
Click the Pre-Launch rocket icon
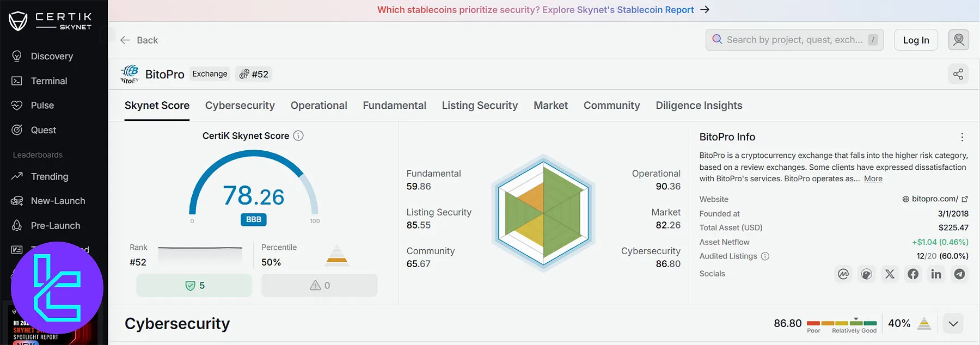(x=17, y=225)
